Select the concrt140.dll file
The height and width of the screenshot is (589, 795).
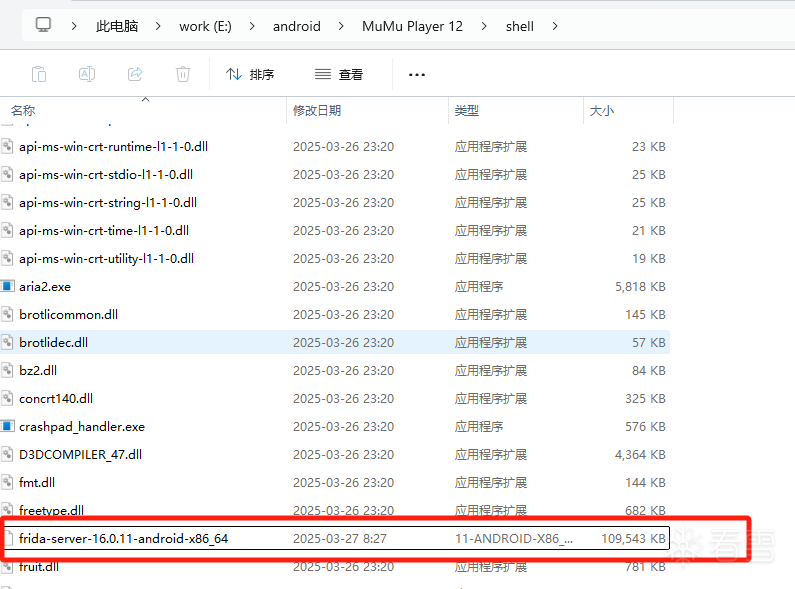56,399
